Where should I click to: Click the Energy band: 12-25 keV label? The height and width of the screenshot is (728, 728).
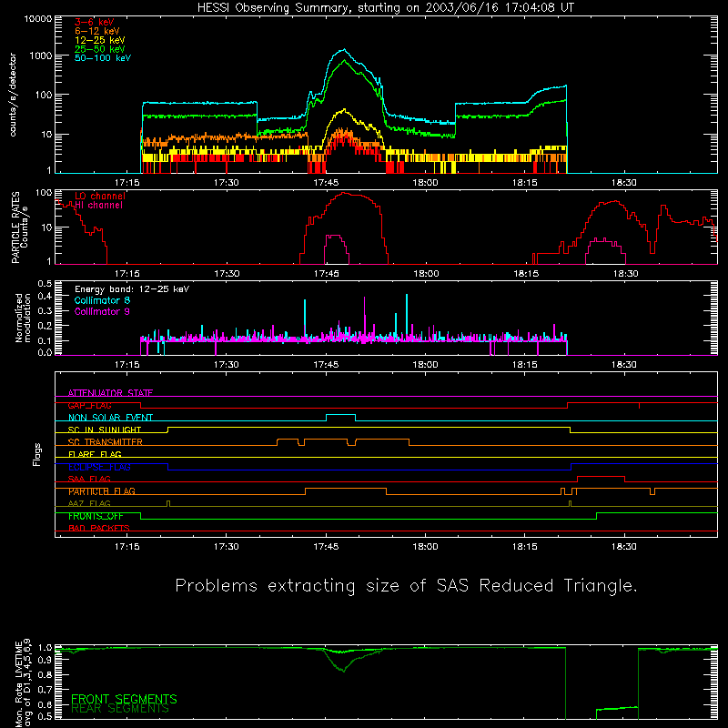pos(132,289)
